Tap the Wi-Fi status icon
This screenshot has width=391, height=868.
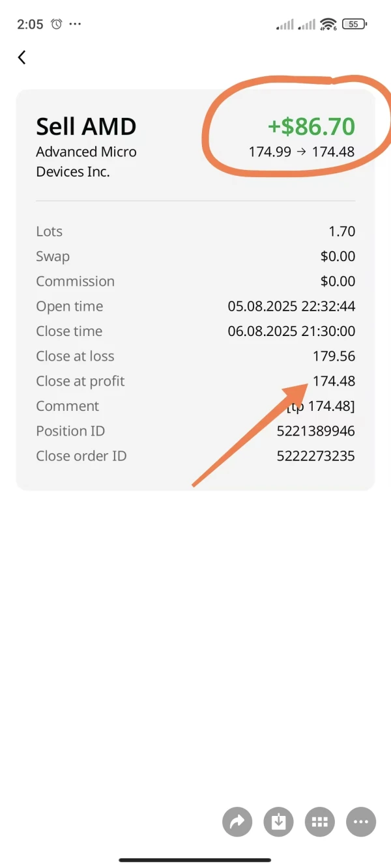point(328,24)
